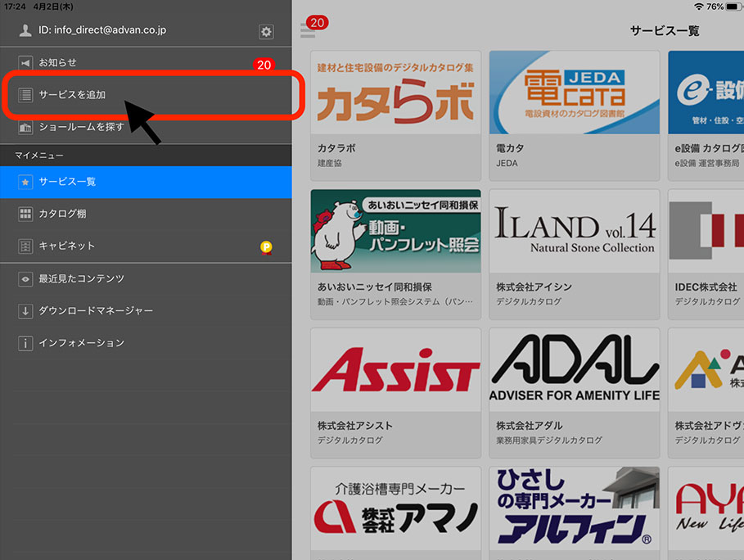The height and width of the screenshot is (560, 744).
Task: Open インフォメーション menu item
Action: 147,343
